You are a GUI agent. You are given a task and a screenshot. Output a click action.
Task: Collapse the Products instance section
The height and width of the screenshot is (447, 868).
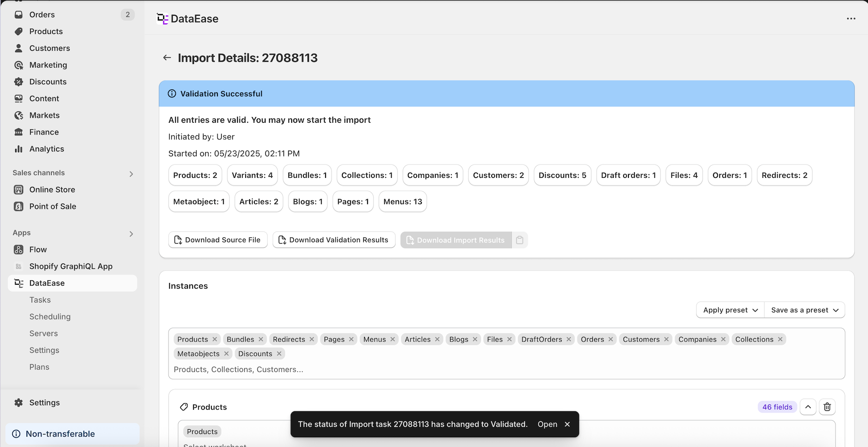click(x=808, y=407)
